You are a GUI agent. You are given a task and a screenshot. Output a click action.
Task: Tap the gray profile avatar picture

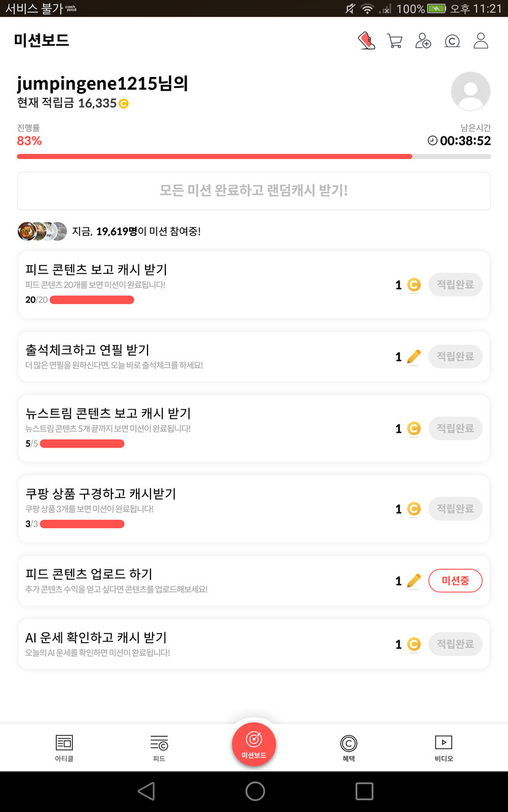[x=470, y=91]
